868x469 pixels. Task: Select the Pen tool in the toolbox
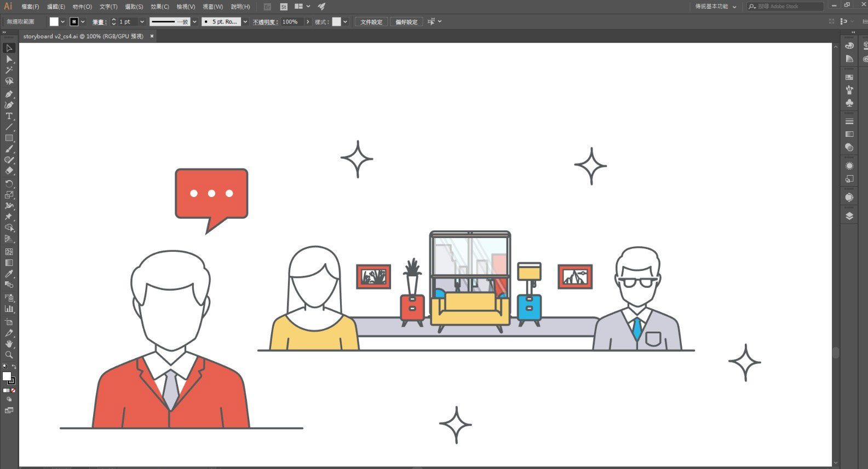pos(9,94)
